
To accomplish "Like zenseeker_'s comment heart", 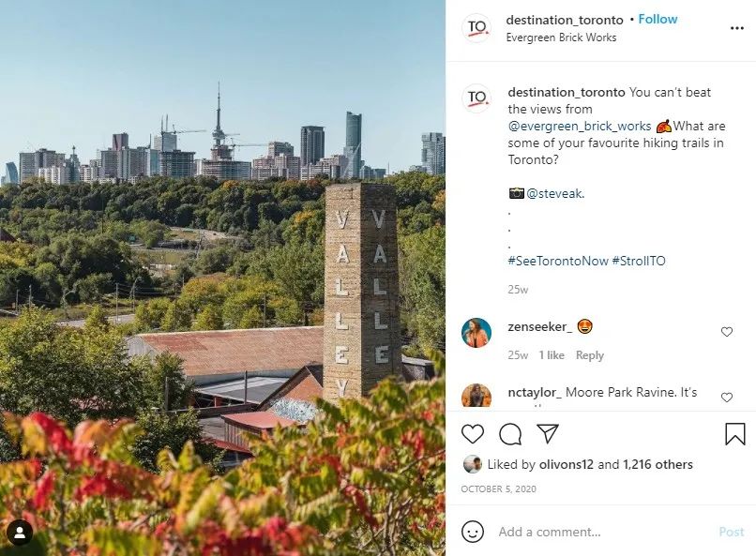I will click(x=727, y=332).
